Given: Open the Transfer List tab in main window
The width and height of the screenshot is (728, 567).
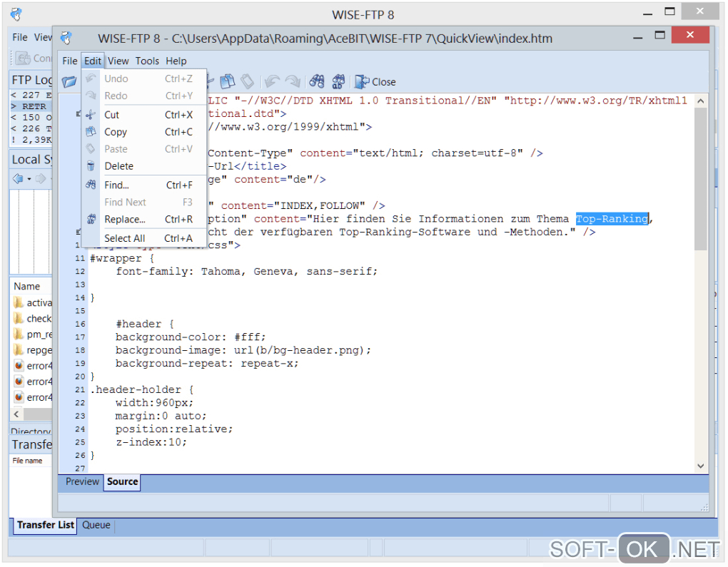Looking at the screenshot, I should [x=46, y=525].
